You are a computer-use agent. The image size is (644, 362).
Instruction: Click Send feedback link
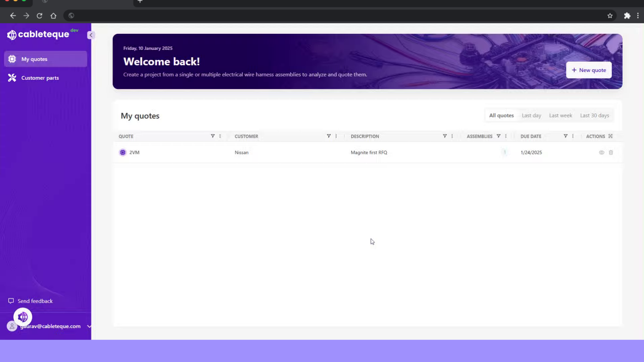[35, 301]
